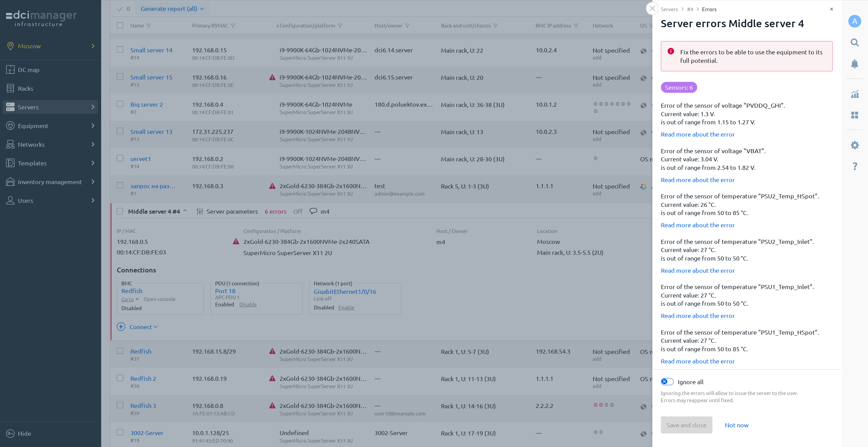
Task: Open notifications bell icon
Action: pos(854,64)
